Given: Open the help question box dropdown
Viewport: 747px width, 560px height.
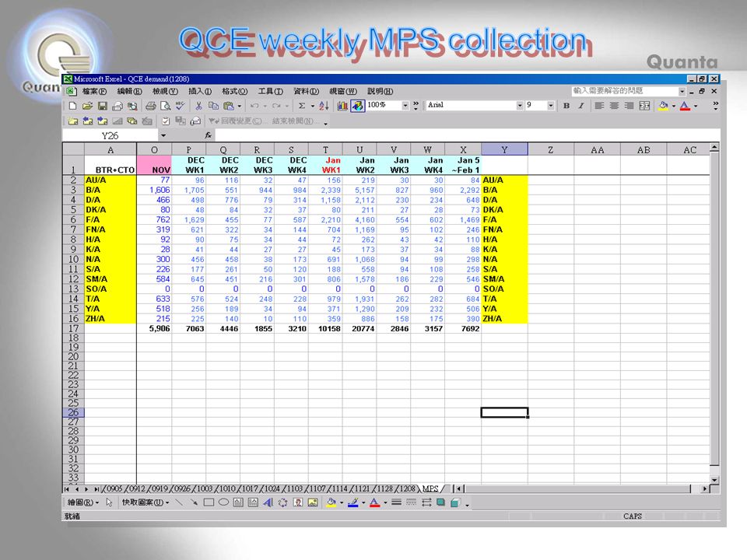Looking at the screenshot, I should tap(682, 91).
